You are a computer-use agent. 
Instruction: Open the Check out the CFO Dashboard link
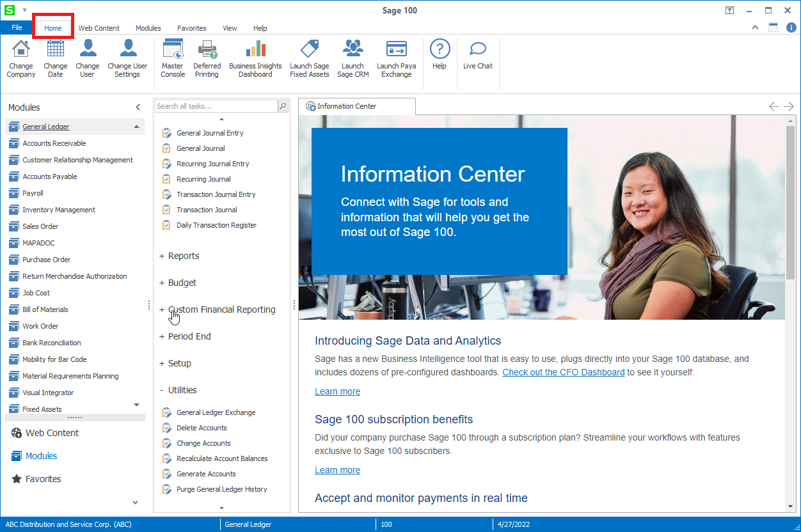coord(564,372)
